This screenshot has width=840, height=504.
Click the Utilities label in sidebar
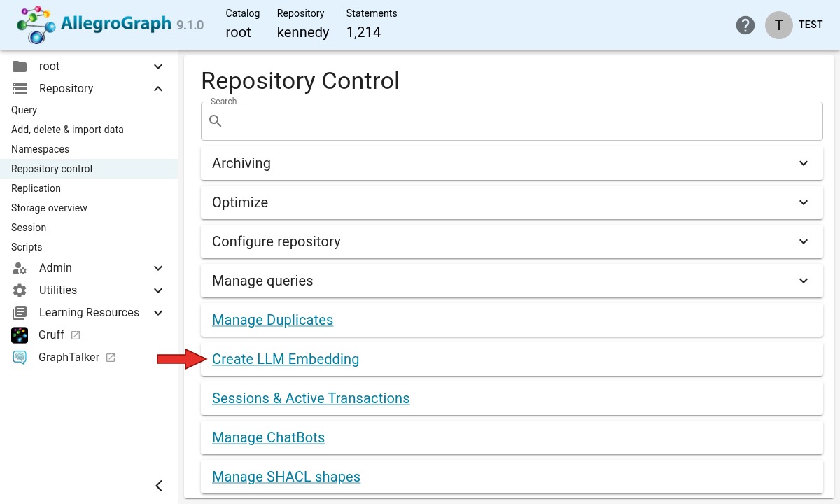coord(58,290)
